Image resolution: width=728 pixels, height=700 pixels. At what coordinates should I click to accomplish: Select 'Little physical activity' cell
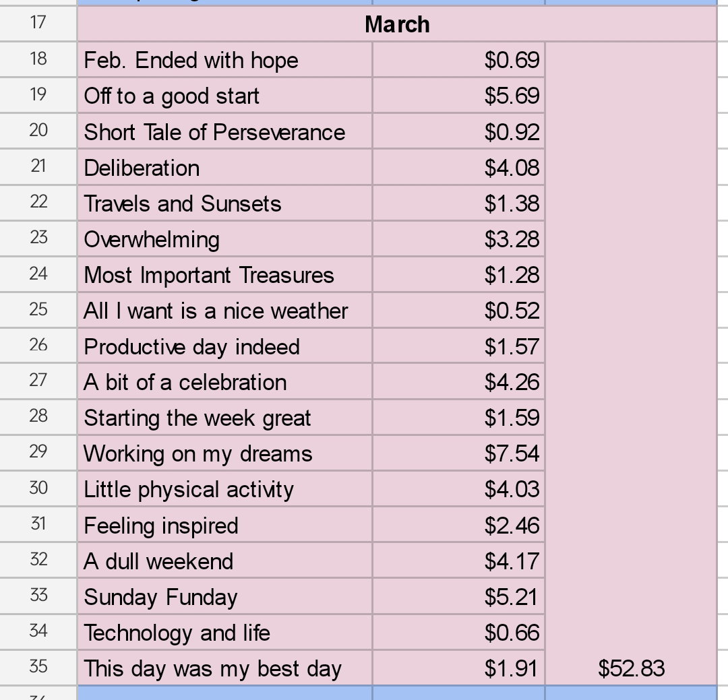[224, 489]
